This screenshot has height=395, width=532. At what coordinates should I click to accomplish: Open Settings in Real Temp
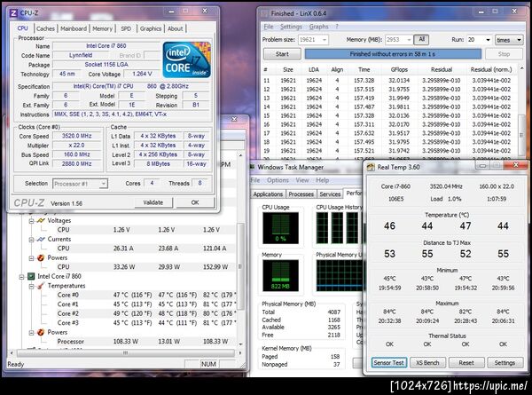coord(505,363)
